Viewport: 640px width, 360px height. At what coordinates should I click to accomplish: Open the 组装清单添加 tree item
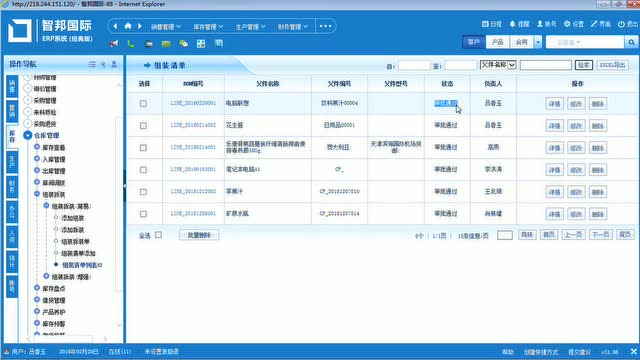[x=78, y=253]
